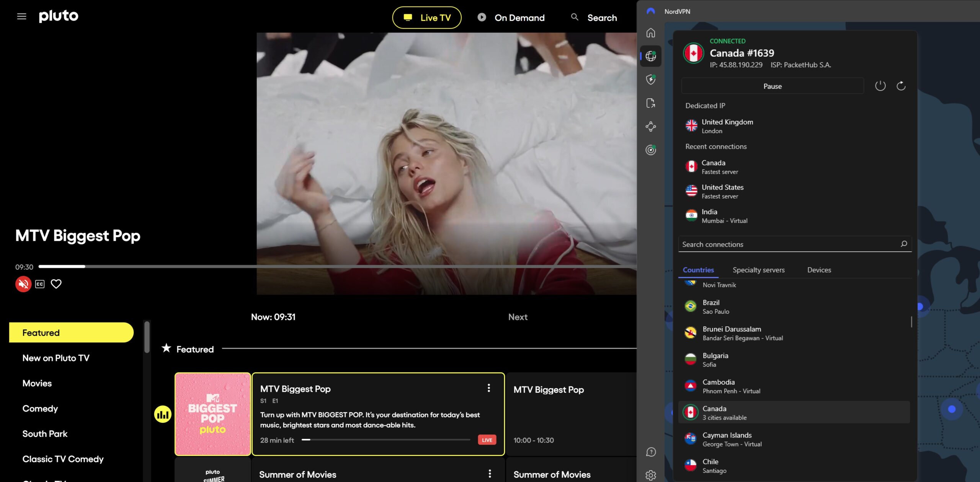Open options menu for Summer of Movies card
Image resolution: width=980 pixels, height=482 pixels.
pyautogui.click(x=490, y=474)
